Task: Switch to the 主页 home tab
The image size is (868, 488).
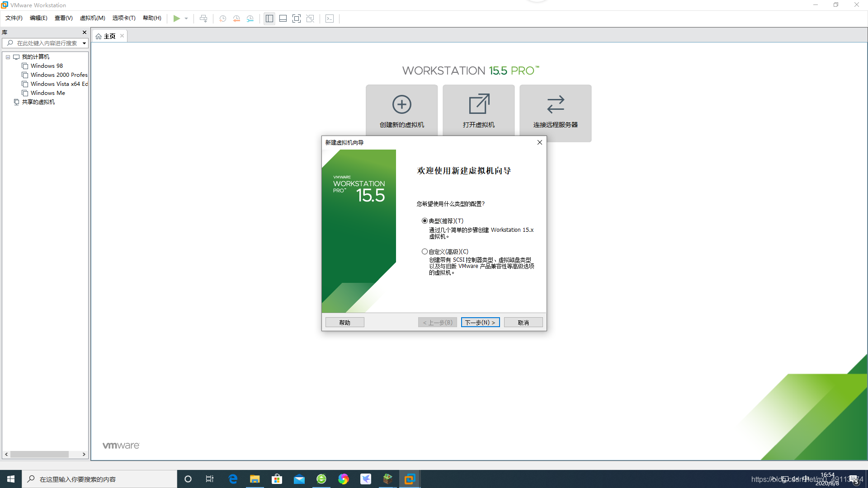Action: (x=109, y=36)
